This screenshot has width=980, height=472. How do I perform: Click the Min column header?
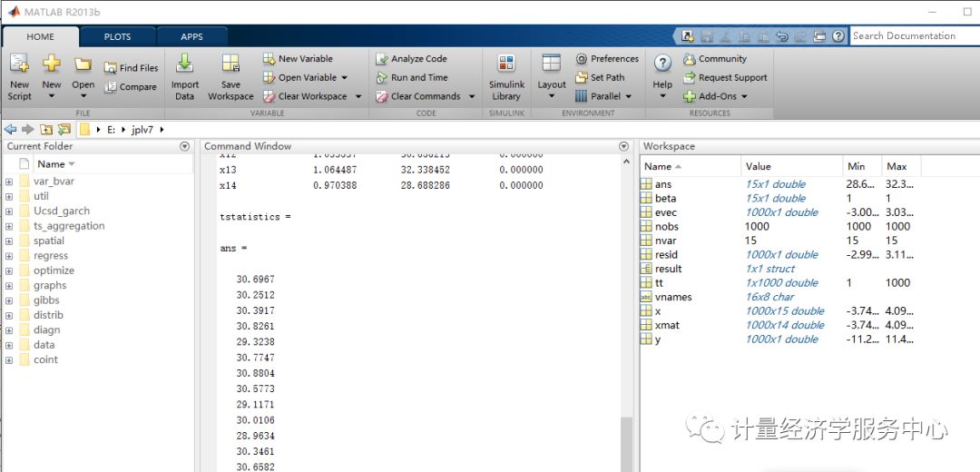862,166
